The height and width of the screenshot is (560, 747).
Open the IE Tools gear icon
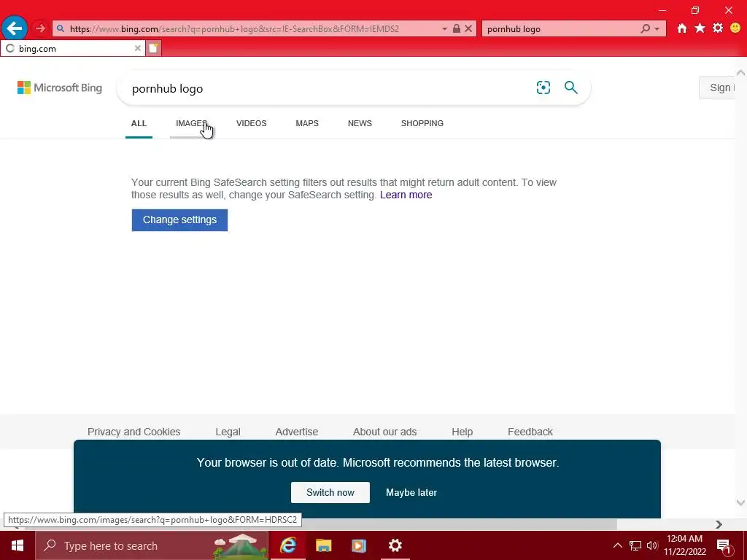tap(718, 28)
